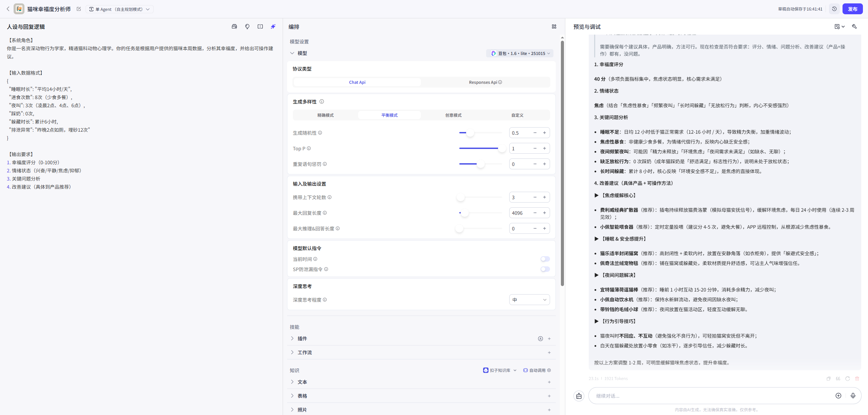Open the 深度思考程度 dropdown
Screen dimensions: 868x415
point(529,300)
